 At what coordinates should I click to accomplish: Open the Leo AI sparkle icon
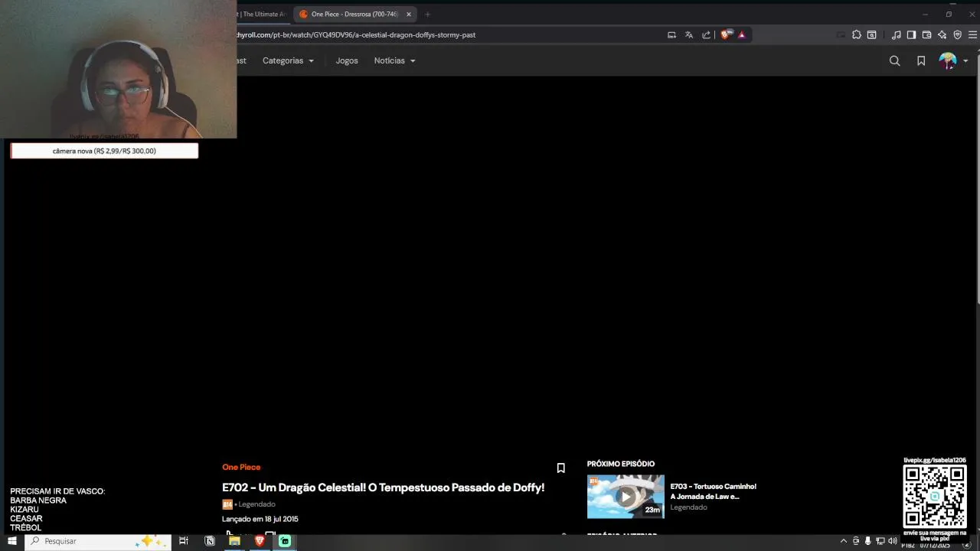(942, 34)
